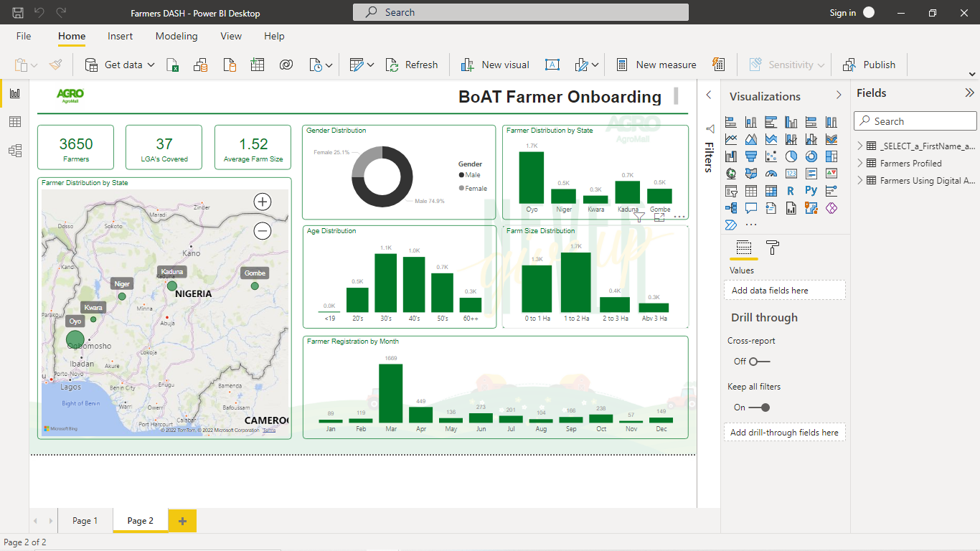
Task: Select the R script visual
Action: pos(791,191)
